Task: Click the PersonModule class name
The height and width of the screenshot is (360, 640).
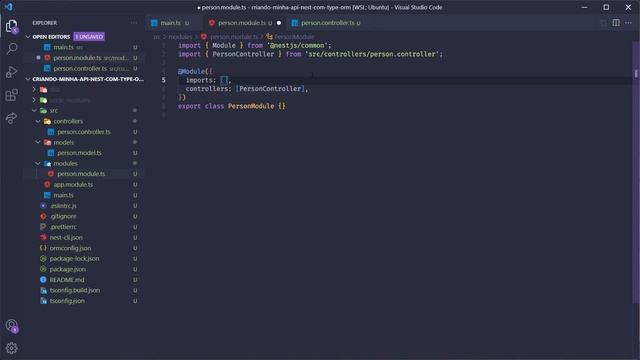Action: (x=251, y=106)
